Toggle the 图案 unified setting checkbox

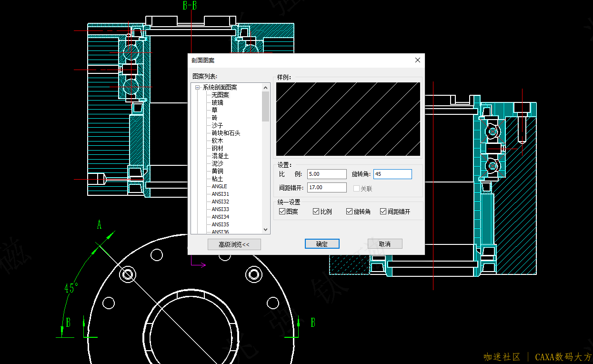tap(282, 212)
